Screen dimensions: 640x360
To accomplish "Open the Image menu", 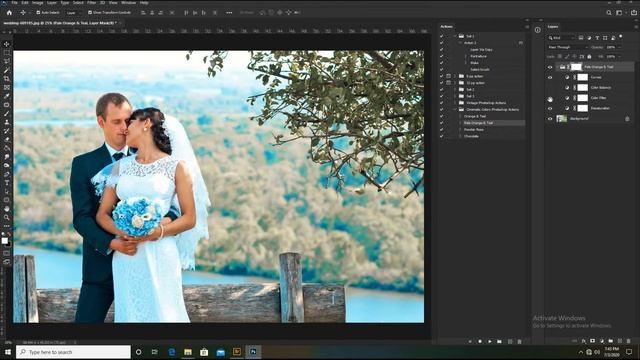I will [38, 3].
